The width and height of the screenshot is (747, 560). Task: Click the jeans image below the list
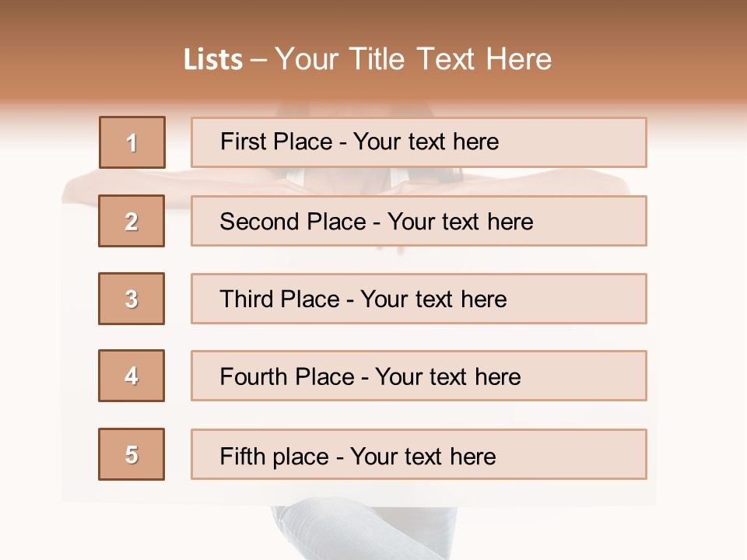[x=364, y=532]
